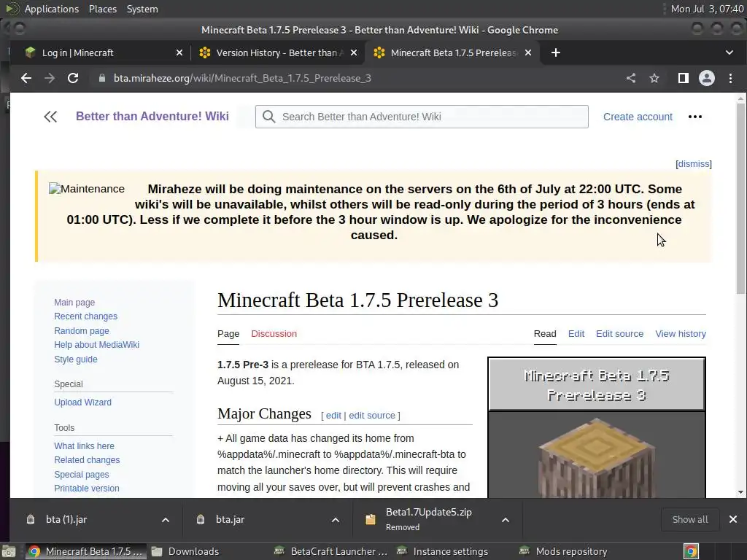The height and width of the screenshot is (560, 747).
Task: Click the wiki search input field
Action: [x=422, y=117]
